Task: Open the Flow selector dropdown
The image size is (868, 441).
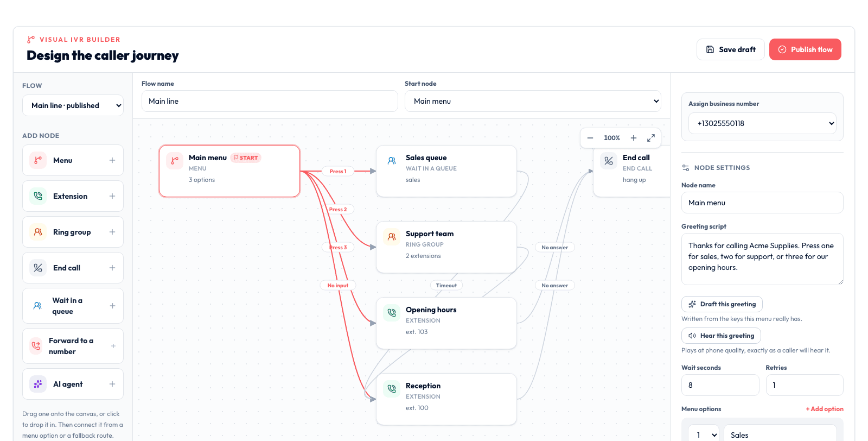Action: (x=73, y=105)
